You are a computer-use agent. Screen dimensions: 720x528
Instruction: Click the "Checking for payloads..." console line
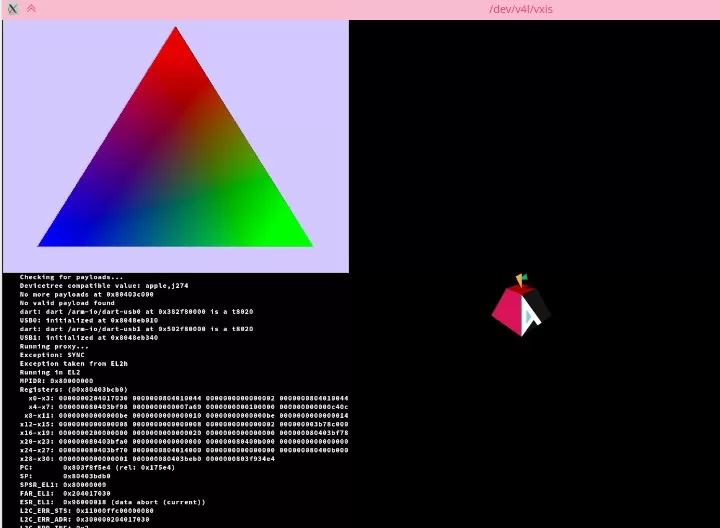click(x=72, y=277)
